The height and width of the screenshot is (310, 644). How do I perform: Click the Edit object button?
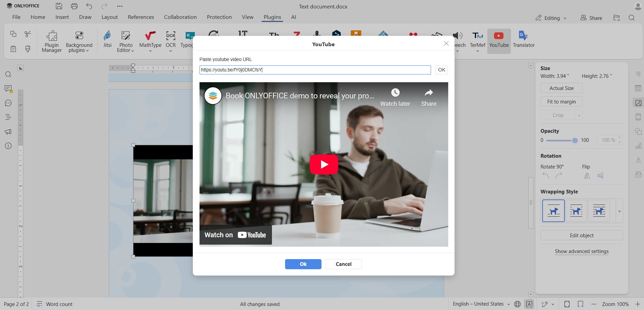tap(582, 236)
